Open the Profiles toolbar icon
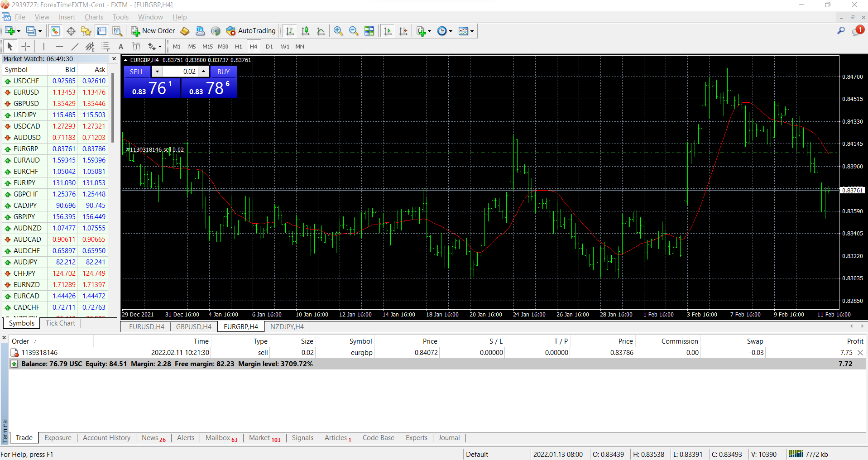Viewport: 868px width, 460px height. coord(31,31)
